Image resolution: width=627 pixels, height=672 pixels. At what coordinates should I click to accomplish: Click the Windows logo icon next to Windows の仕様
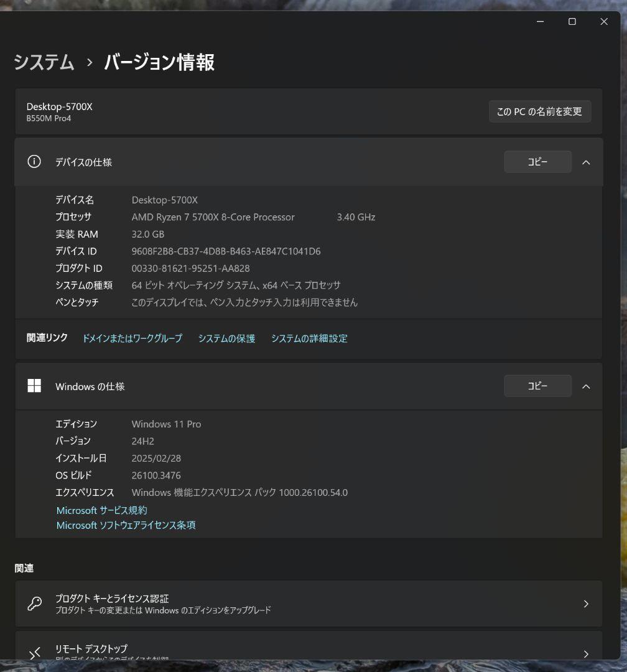coord(34,386)
